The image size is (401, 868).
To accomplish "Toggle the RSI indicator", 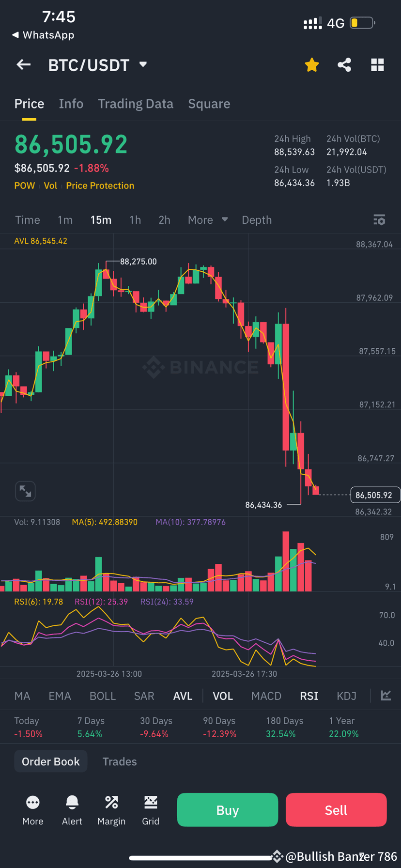I will (x=308, y=696).
